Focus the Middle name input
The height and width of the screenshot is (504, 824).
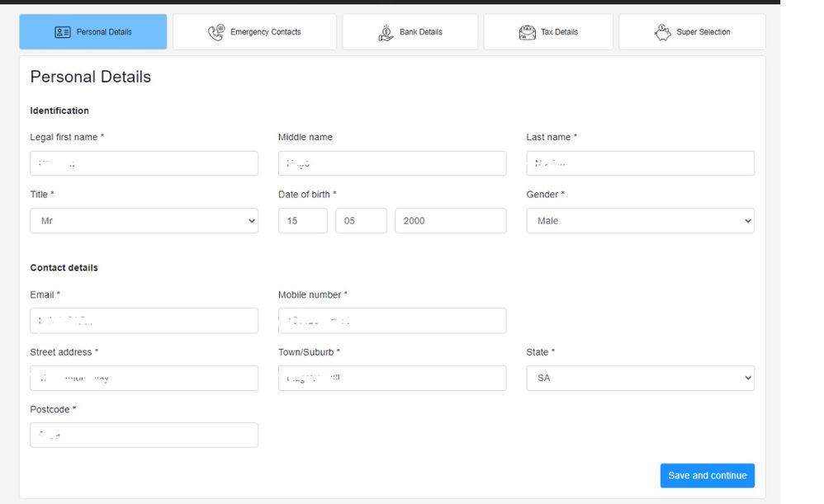pyautogui.click(x=392, y=163)
